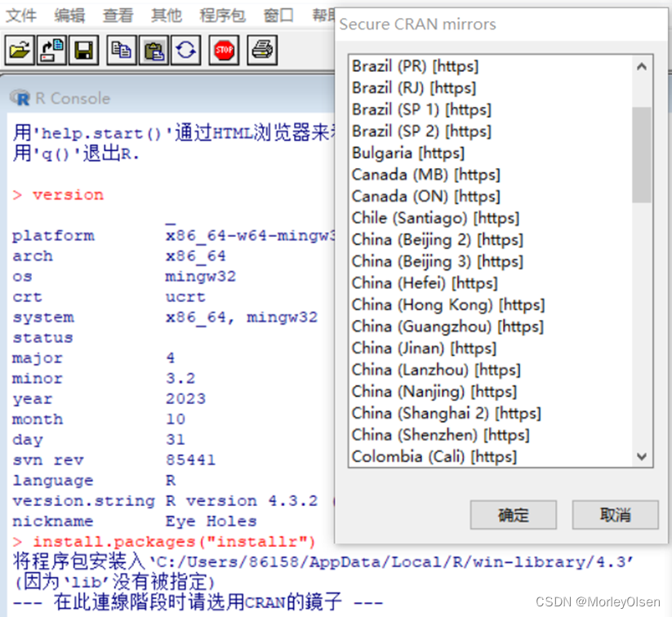672x617 pixels.
Task: Select China (Nanjing) [https] mirror
Action: tap(490, 392)
